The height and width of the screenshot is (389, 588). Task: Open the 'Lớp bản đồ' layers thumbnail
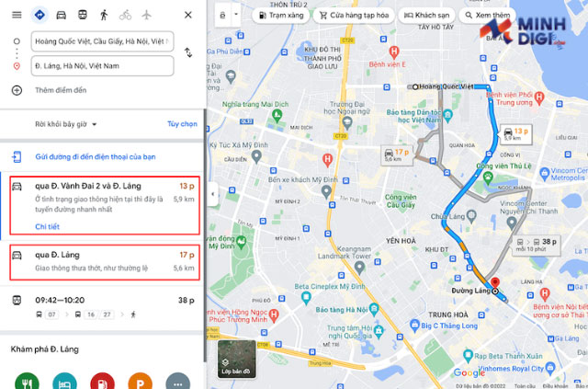coord(237,359)
